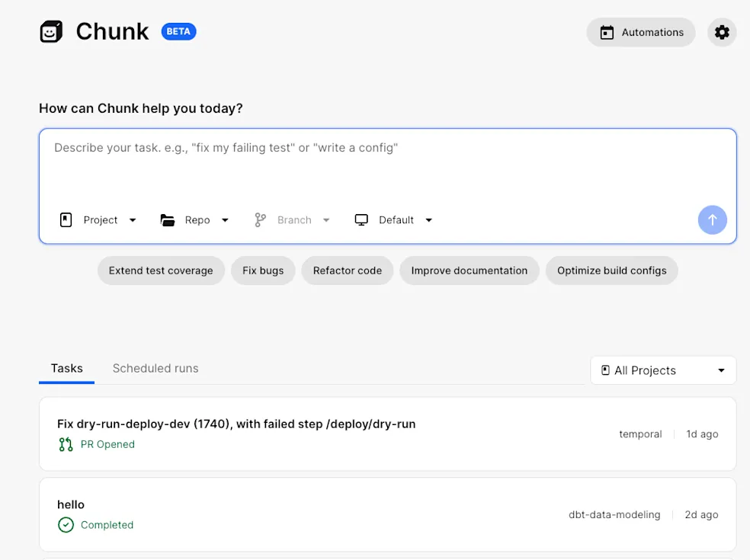Click the PR Opened status text
This screenshot has width=750, height=560.
tap(107, 445)
